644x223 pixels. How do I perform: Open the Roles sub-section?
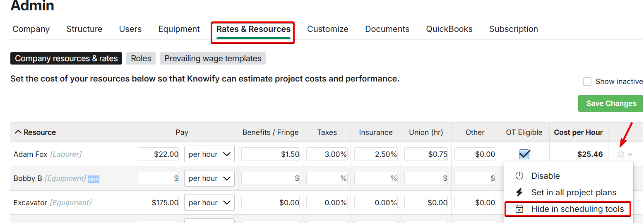pyautogui.click(x=141, y=58)
